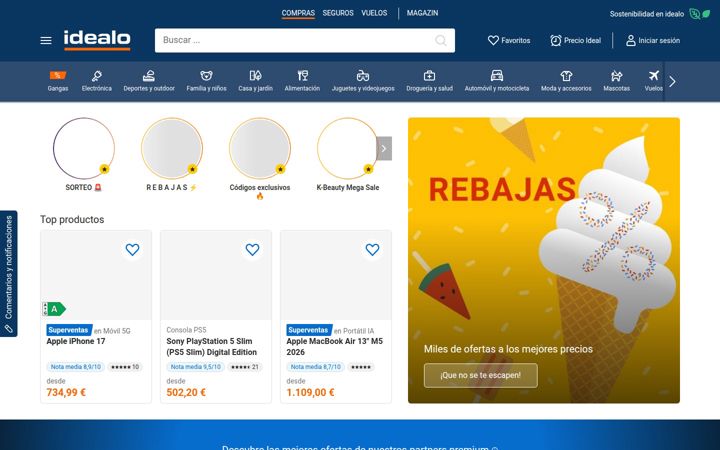Viewport: 720px width, 450px height.
Task: Open the K-Beauty Mega Sale story circle
Action: click(348, 148)
